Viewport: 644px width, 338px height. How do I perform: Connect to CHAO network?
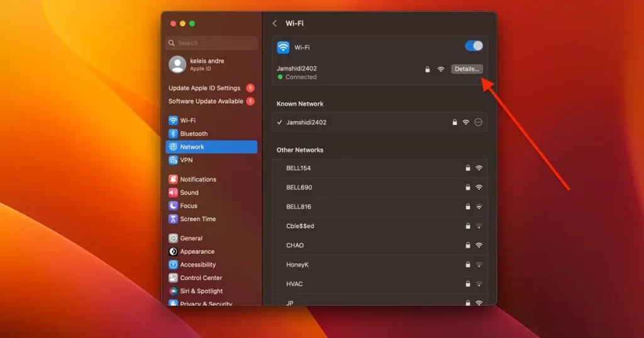coord(379,245)
